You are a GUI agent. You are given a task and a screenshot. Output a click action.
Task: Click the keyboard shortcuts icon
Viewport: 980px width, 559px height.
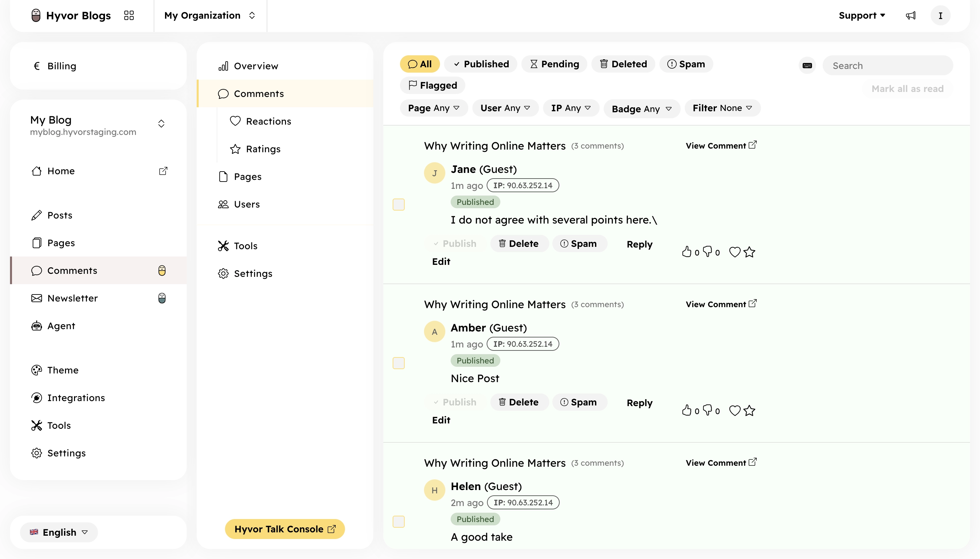[x=807, y=65]
